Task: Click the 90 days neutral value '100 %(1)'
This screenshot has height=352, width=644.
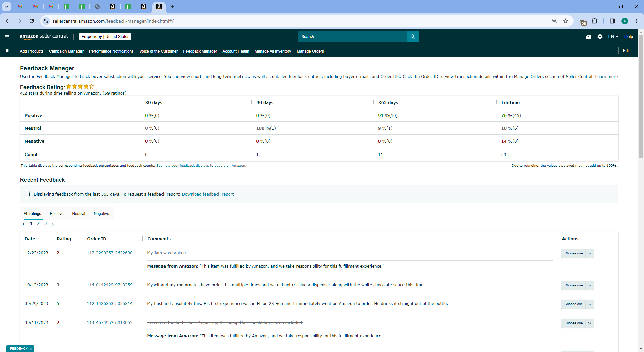Action: [x=266, y=128]
